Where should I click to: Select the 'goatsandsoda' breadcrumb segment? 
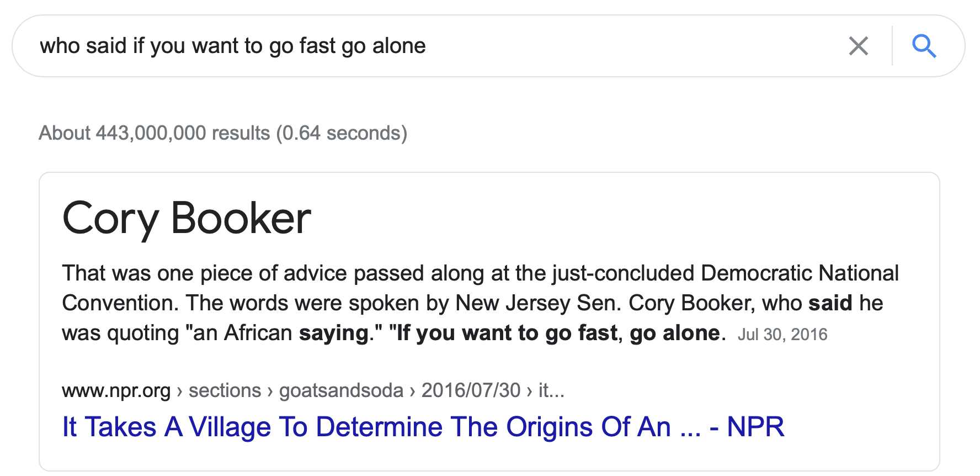(x=341, y=390)
